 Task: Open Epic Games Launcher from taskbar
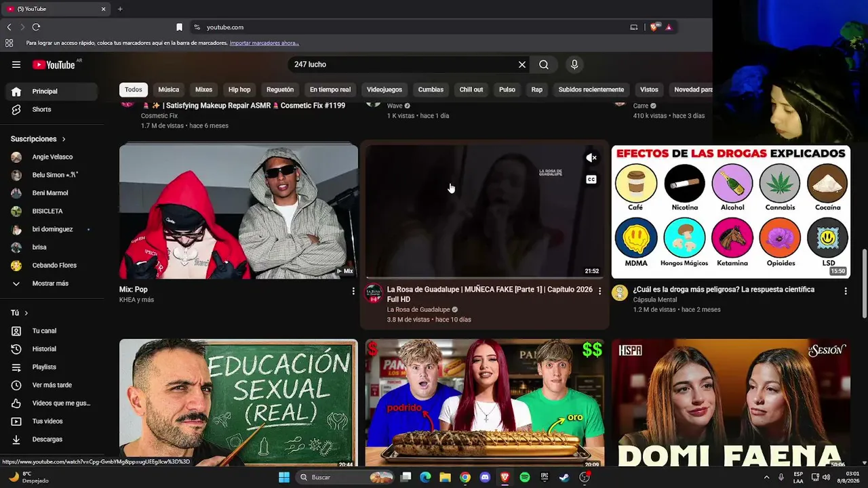[x=545, y=477]
